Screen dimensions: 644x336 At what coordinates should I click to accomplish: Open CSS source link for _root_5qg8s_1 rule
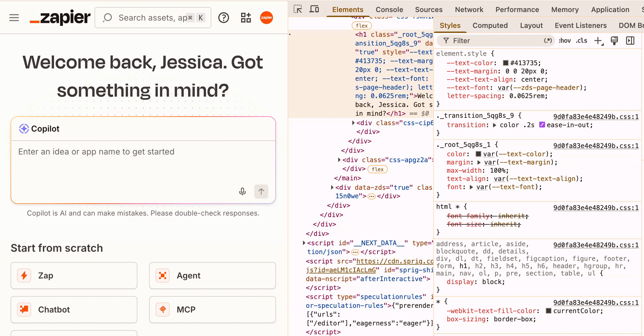pyautogui.click(x=596, y=146)
